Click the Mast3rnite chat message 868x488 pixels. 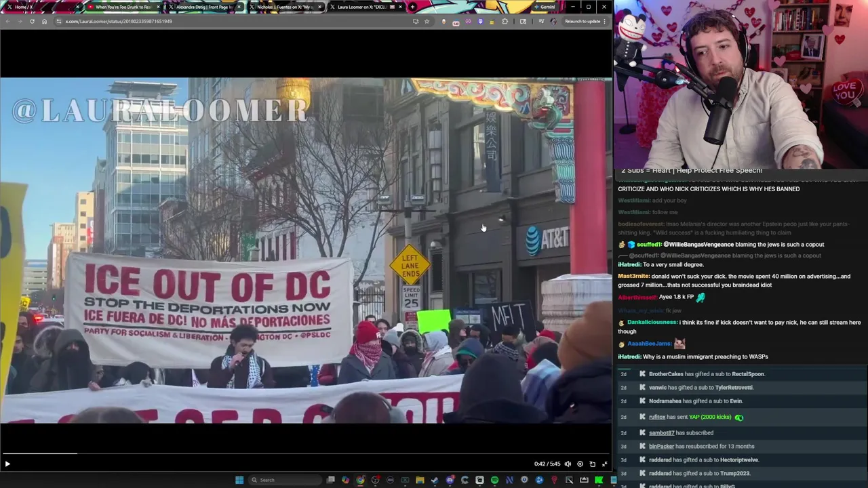coord(734,281)
